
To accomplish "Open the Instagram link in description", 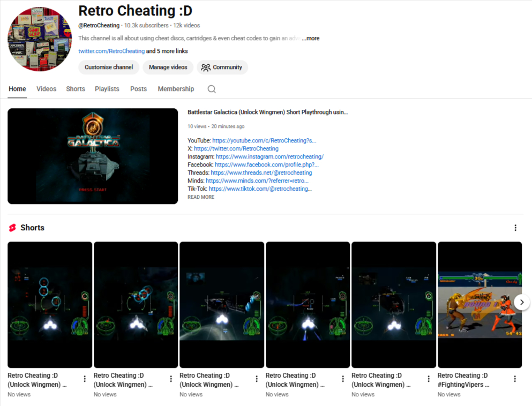I will pos(269,157).
